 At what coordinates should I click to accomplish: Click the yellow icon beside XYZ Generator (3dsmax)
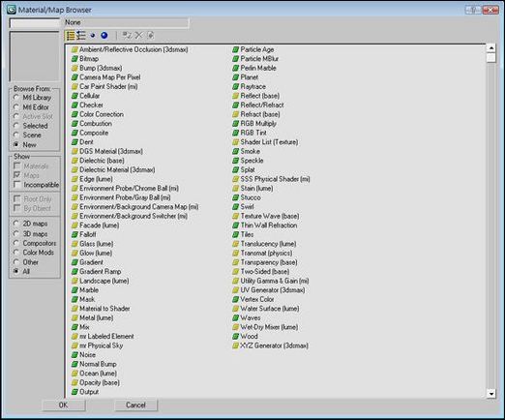(x=236, y=345)
